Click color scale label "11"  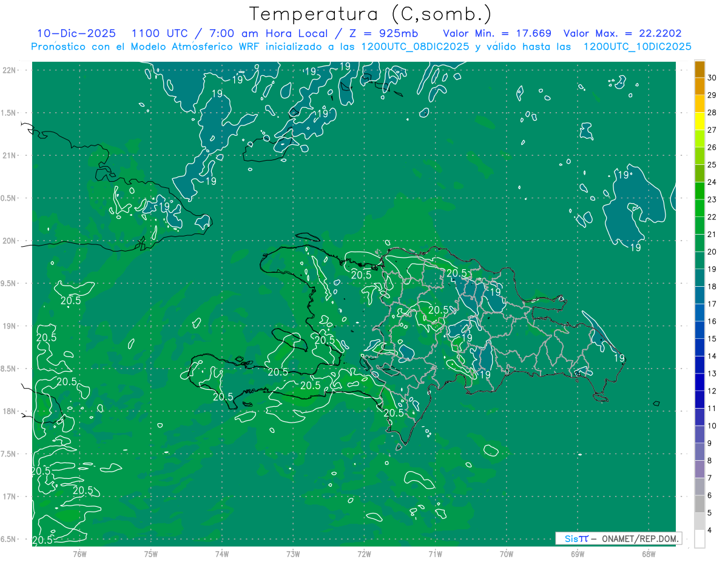pyautogui.click(x=713, y=408)
